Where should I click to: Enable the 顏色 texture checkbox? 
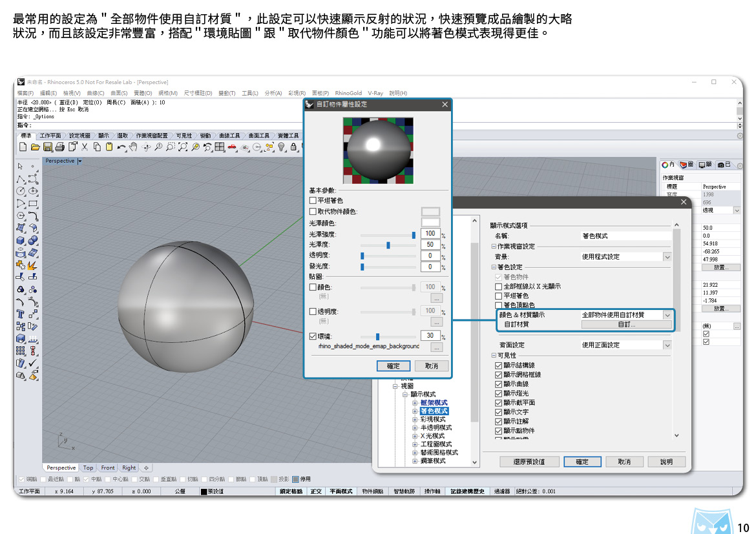click(313, 287)
